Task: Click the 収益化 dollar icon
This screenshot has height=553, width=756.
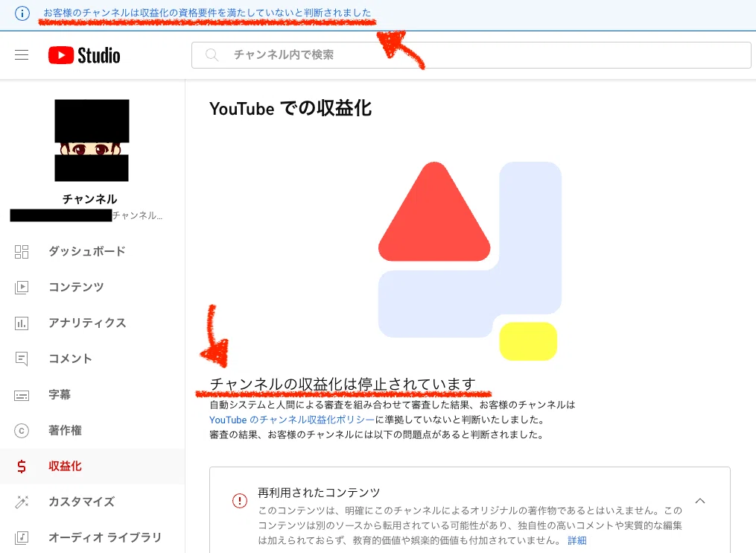Action: point(22,466)
